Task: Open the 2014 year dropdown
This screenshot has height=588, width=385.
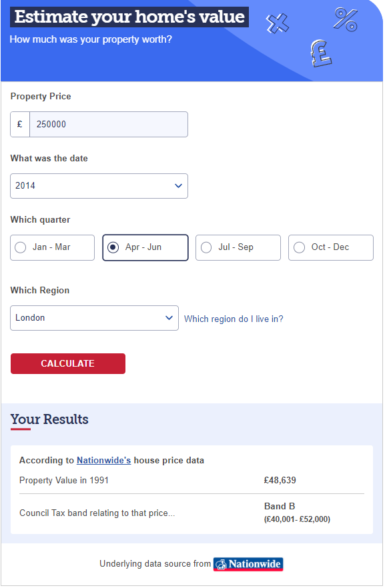Action: [99, 186]
